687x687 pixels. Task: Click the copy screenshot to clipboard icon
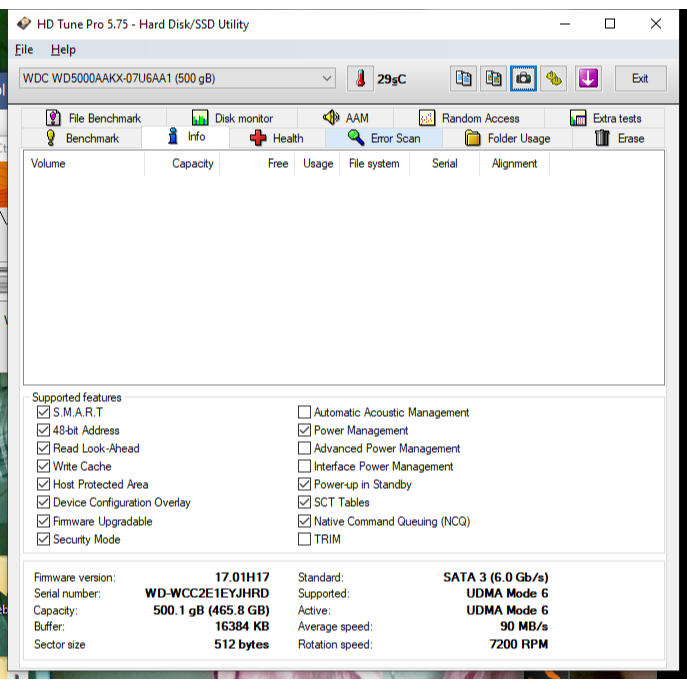[x=493, y=78]
